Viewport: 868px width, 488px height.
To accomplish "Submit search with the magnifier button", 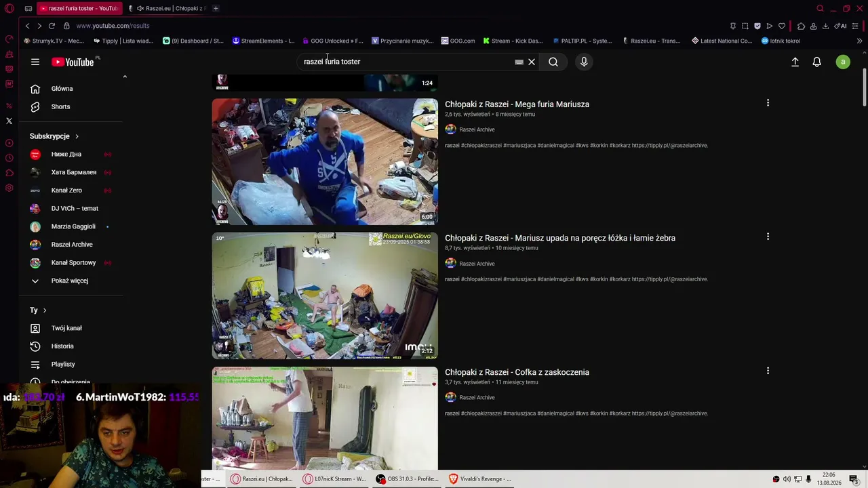I will point(553,62).
